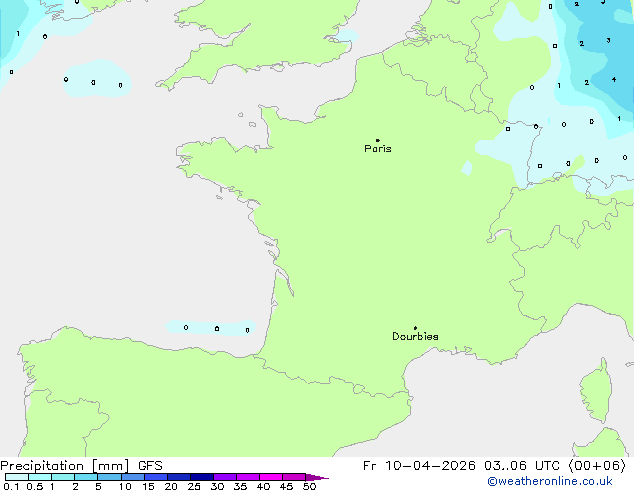Viewport: 634px width, 490px height.
Task: Click the legend value '0.1'
Action: [x=11, y=486]
